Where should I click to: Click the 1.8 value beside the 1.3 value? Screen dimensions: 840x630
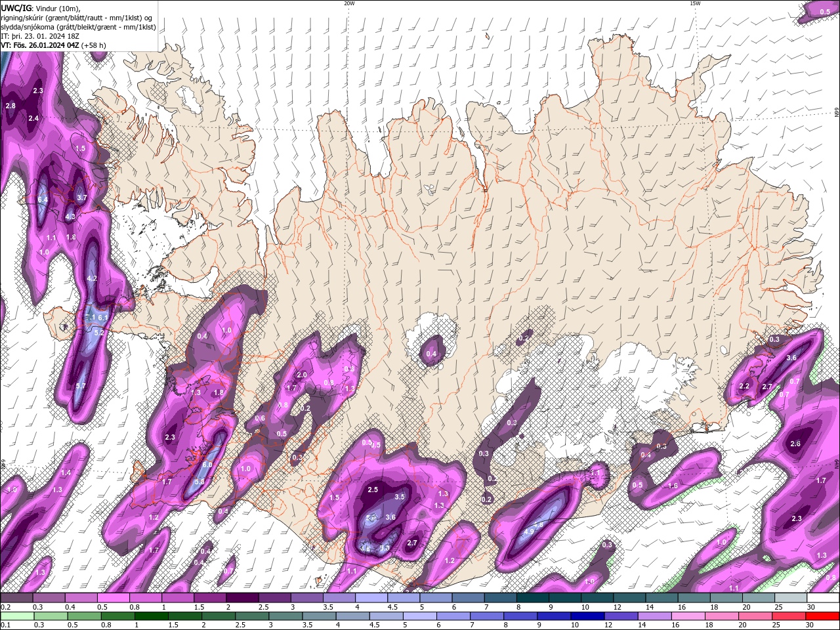pyautogui.click(x=219, y=392)
